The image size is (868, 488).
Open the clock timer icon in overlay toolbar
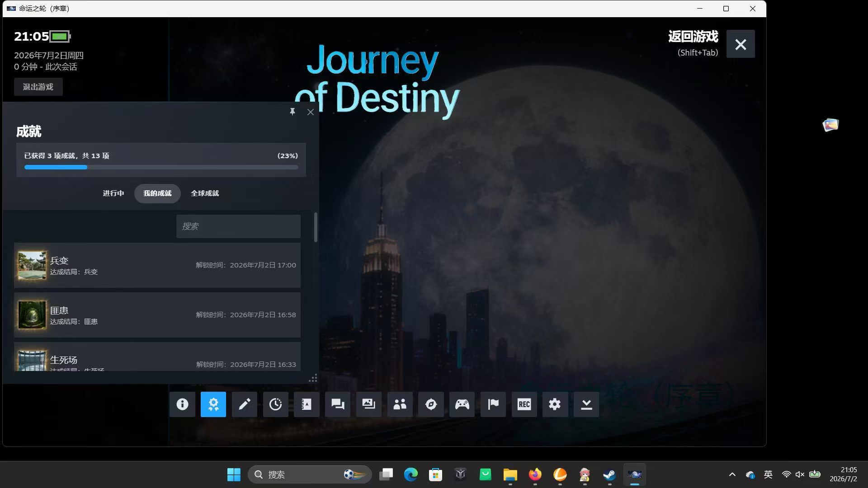click(276, 404)
